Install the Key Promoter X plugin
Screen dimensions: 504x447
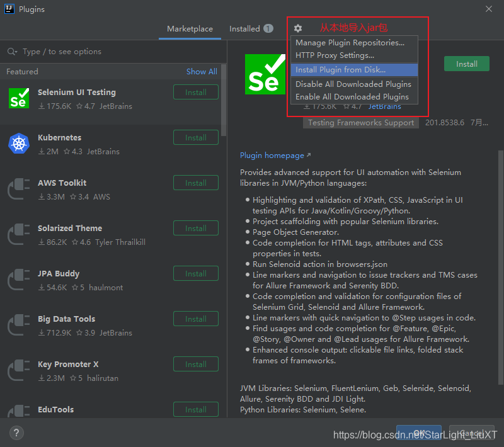coord(196,364)
